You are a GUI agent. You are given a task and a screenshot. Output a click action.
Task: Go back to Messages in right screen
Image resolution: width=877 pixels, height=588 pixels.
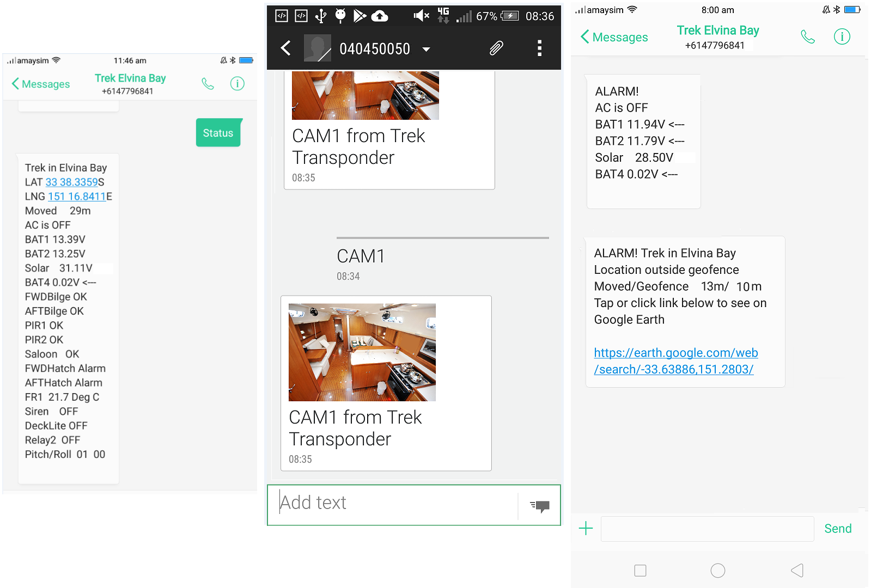tap(614, 37)
